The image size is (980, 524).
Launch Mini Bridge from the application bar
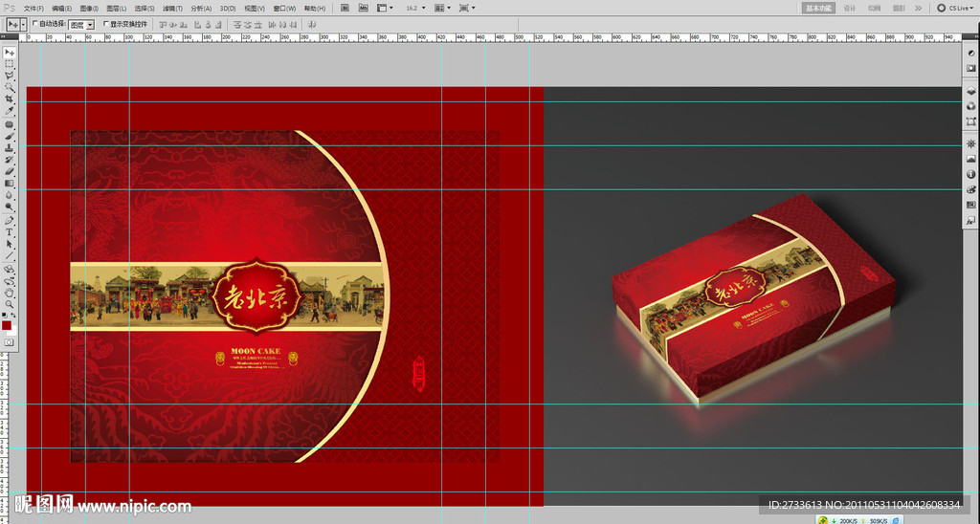tap(363, 8)
